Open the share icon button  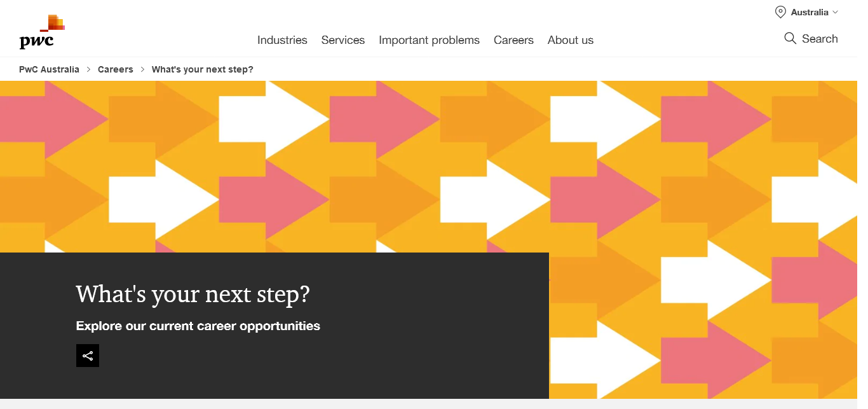[x=88, y=356]
